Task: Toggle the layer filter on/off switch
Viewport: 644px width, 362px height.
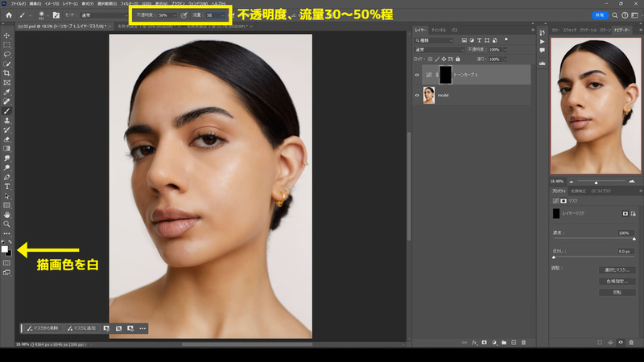Action: 506,39
